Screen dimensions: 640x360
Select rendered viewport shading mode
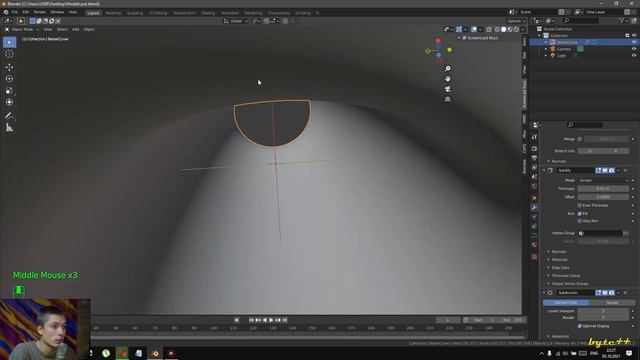[516, 29]
